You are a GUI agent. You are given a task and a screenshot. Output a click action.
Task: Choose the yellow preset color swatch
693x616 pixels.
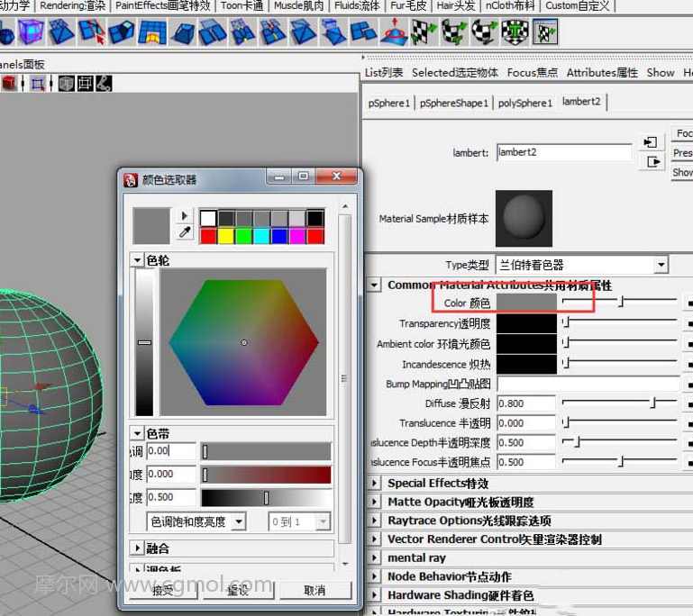click(226, 236)
